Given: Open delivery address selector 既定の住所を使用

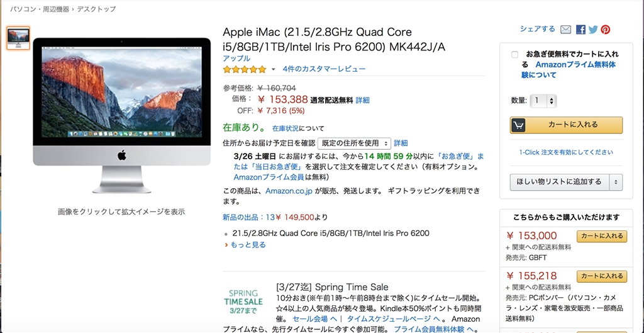Looking at the screenshot, I should point(354,144).
